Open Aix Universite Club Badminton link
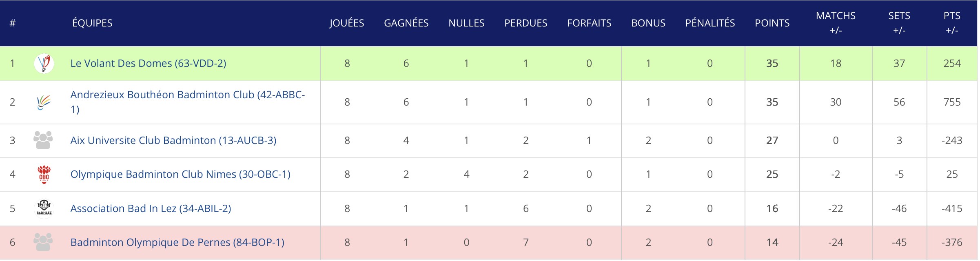The width and height of the screenshot is (980, 261). tap(173, 140)
